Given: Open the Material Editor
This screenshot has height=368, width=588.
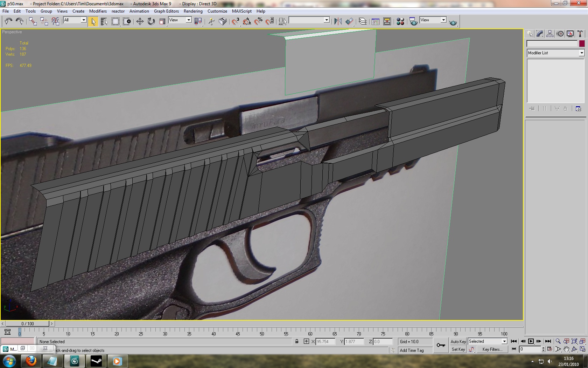Looking at the screenshot, I should [400, 22].
